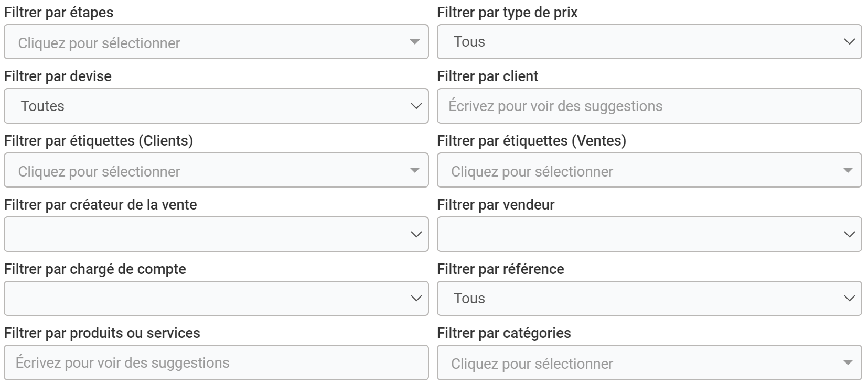Click chevron of the vendeur select
The image size is (868, 385).
pyautogui.click(x=849, y=235)
